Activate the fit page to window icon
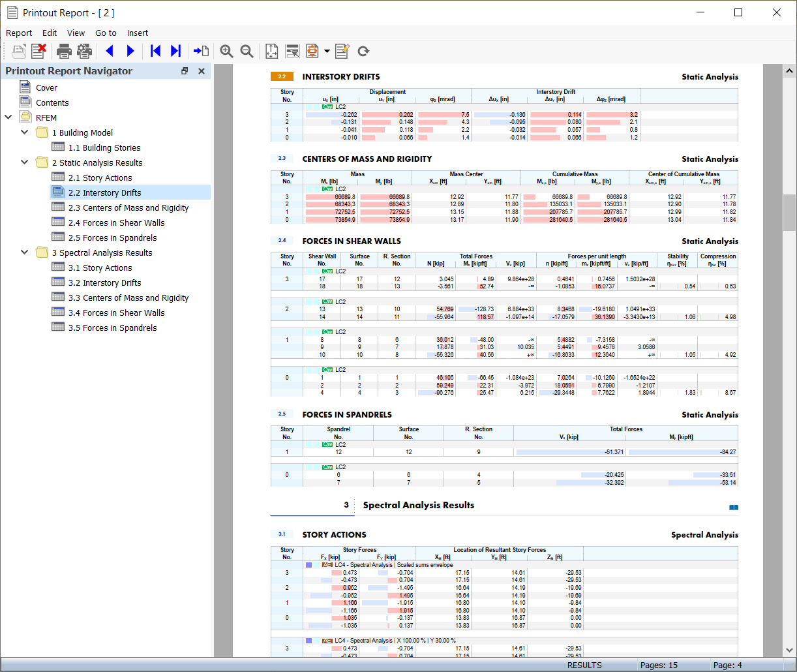Image resolution: width=797 pixels, height=672 pixels. pos(271,51)
